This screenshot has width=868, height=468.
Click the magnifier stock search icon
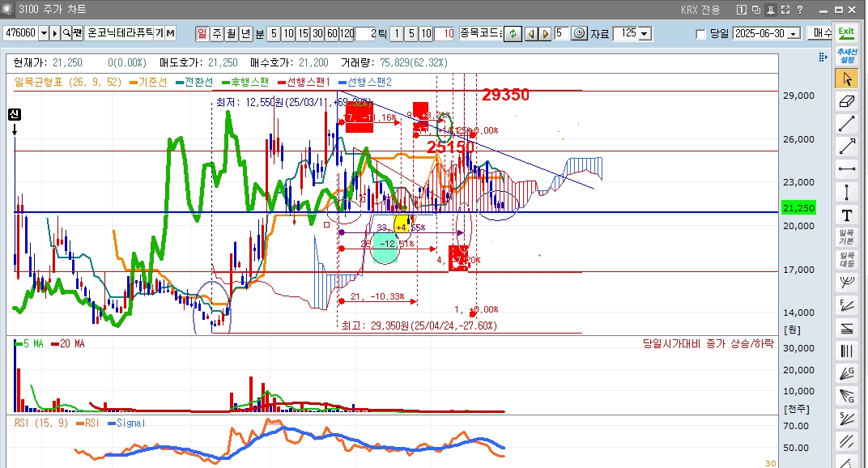tap(66, 33)
